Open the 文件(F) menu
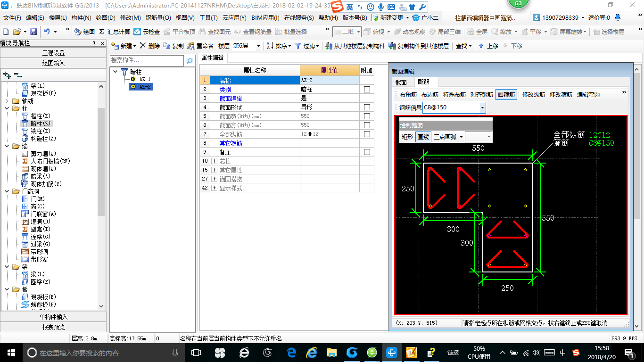Viewport: 644px width, 362px height. pos(12,17)
